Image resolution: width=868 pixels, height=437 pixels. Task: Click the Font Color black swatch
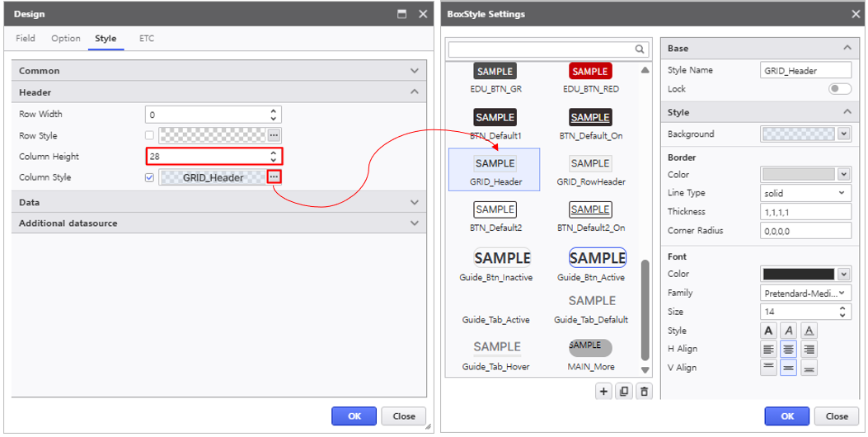[798, 274]
